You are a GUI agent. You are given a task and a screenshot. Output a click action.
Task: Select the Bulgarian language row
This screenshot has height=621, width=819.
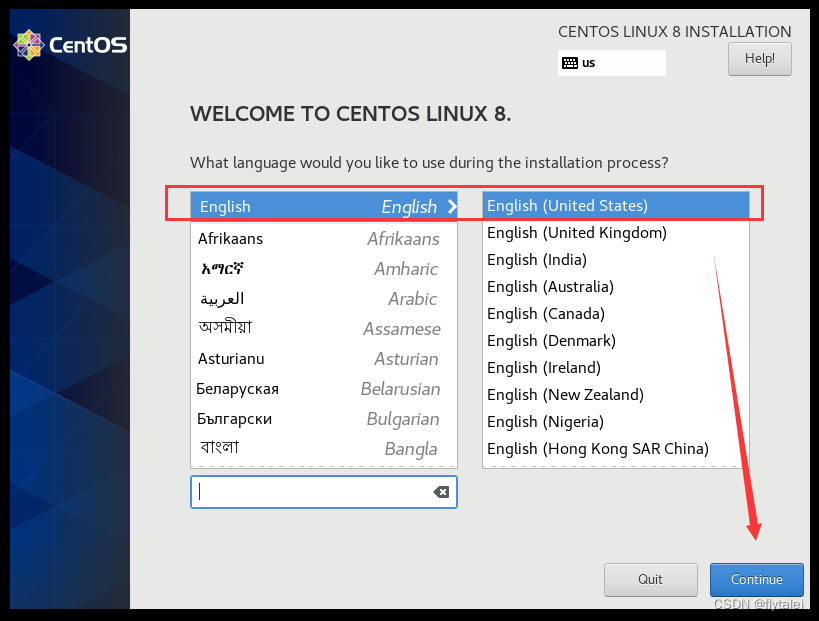click(x=324, y=419)
